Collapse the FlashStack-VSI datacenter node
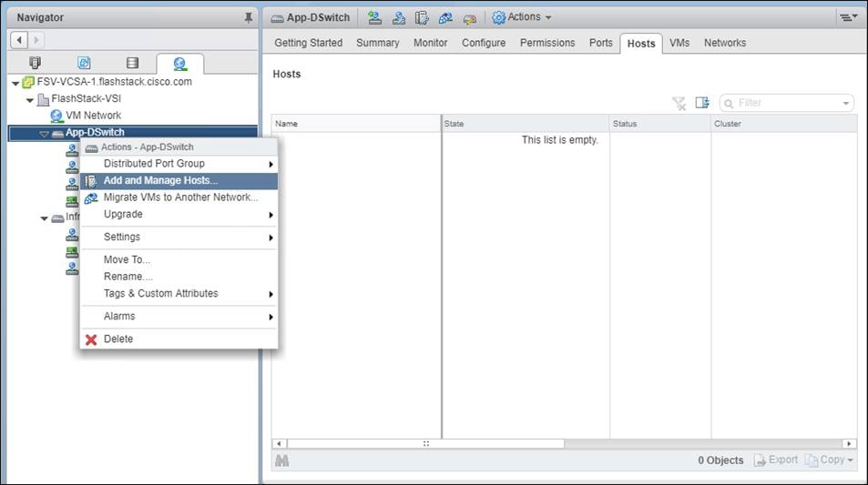Viewport: 868px width, 485px height. tap(30, 101)
